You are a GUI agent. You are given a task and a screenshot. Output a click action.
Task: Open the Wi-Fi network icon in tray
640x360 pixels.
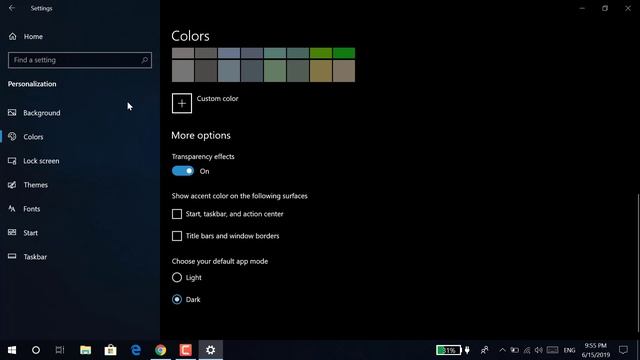pos(527,350)
